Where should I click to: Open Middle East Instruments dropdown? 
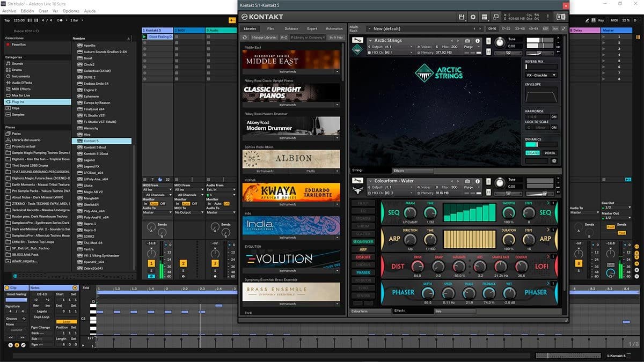pos(291,71)
